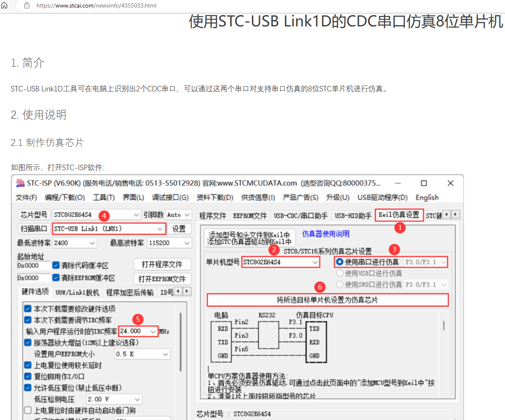Image resolution: width=505 pixels, height=420 pixels.
Task: Open the P3.0/P3.1 serial pin dropdown
Action: click(426, 262)
